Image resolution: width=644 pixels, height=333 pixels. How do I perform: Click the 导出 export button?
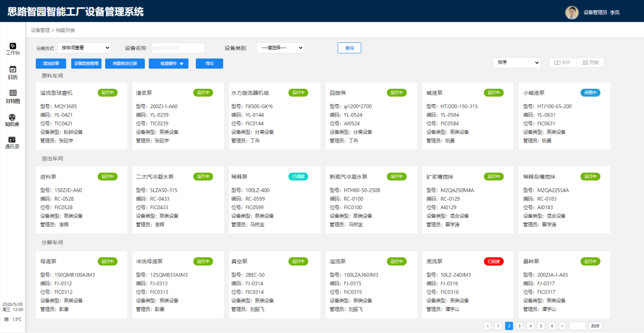tap(209, 64)
